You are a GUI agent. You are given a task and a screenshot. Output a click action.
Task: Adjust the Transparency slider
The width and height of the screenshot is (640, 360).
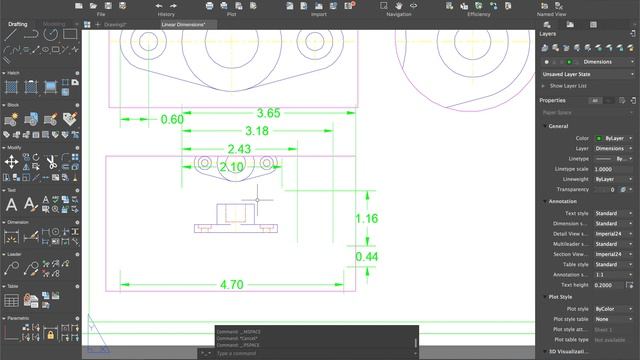pyautogui.click(x=604, y=190)
